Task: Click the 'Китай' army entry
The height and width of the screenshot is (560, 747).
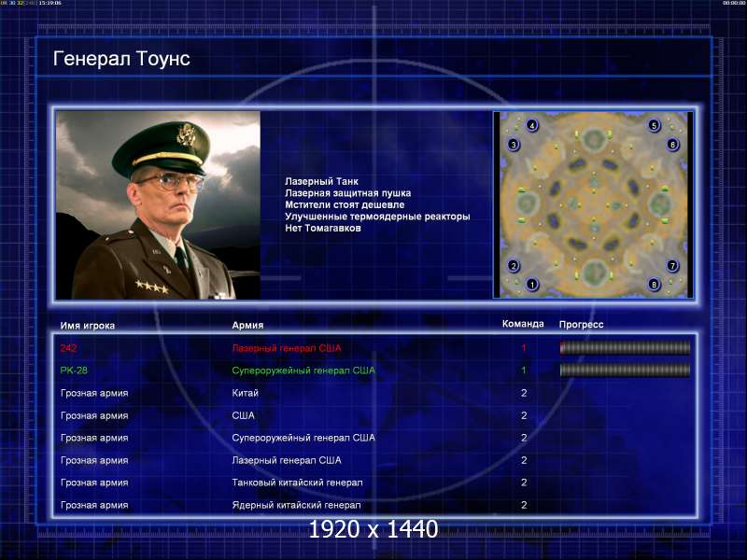Action: pyautogui.click(x=245, y=393)
